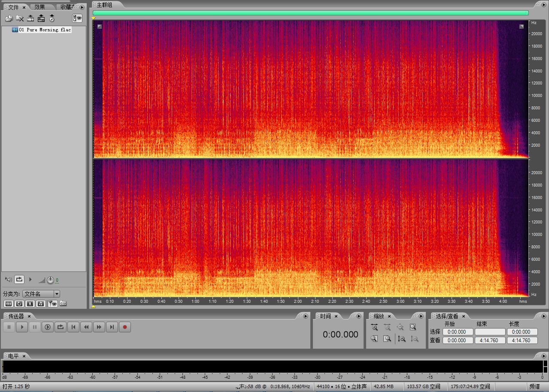Close the 缩放 panel tab

point(389,317)
